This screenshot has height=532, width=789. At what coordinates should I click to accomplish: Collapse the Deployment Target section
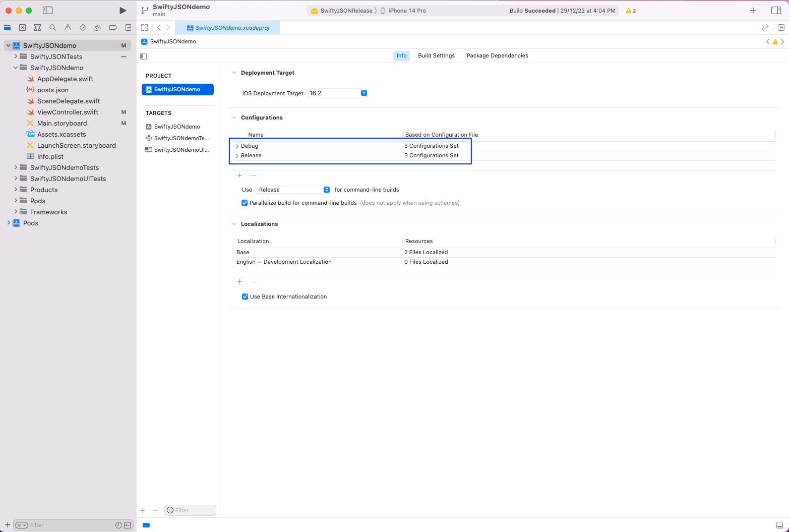[x=234, y=73]
